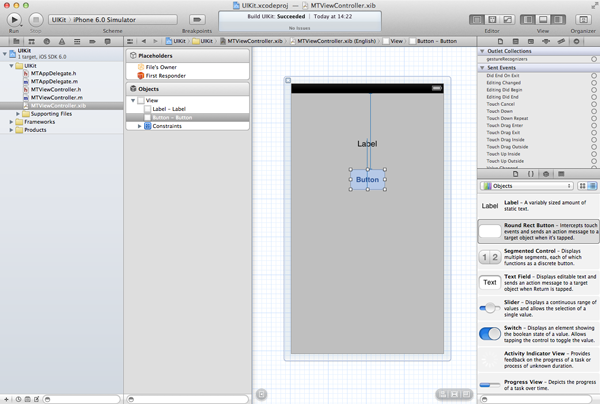Show the Size inspector
Screen dimensions: 600x404
pyautogui.click(x=561, y=41)
